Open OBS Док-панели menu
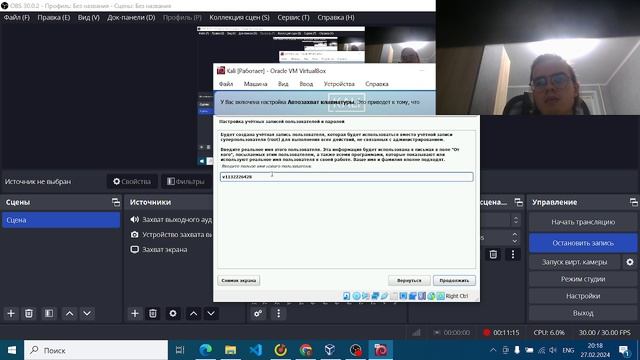640x360 pixels. [131, 18]
